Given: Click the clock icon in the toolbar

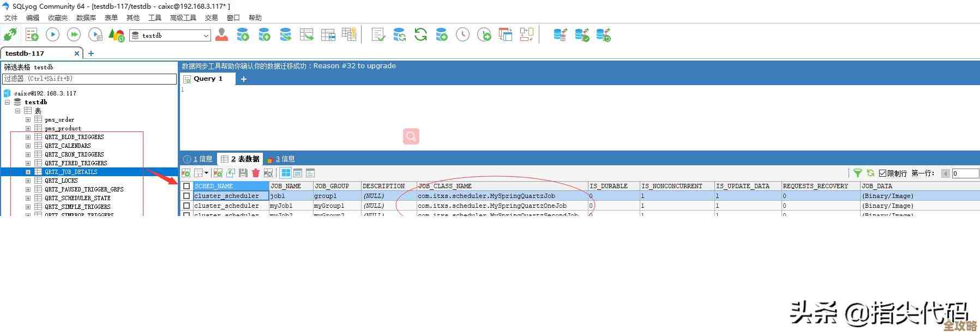Looking at the screenshot, I should 462,35.
